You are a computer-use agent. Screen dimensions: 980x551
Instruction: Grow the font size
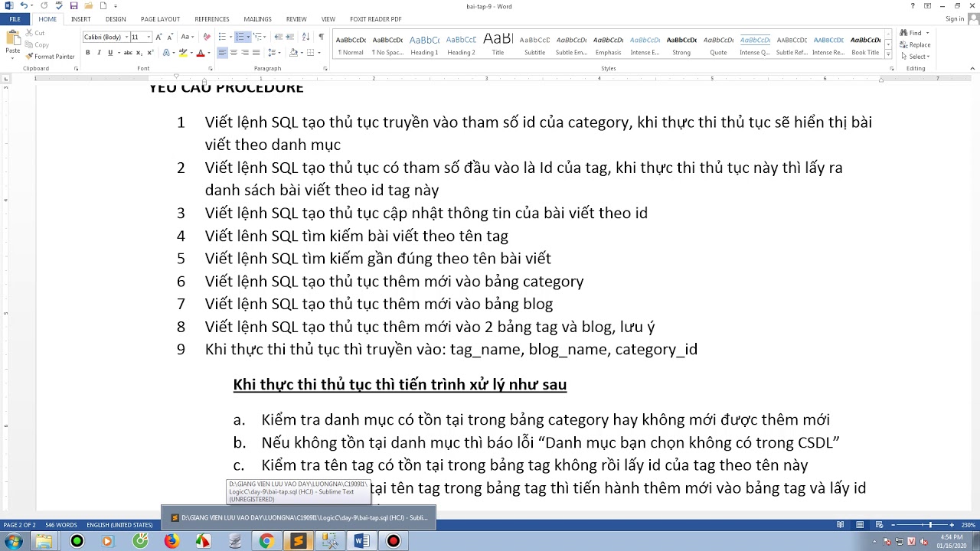[158, 37]
